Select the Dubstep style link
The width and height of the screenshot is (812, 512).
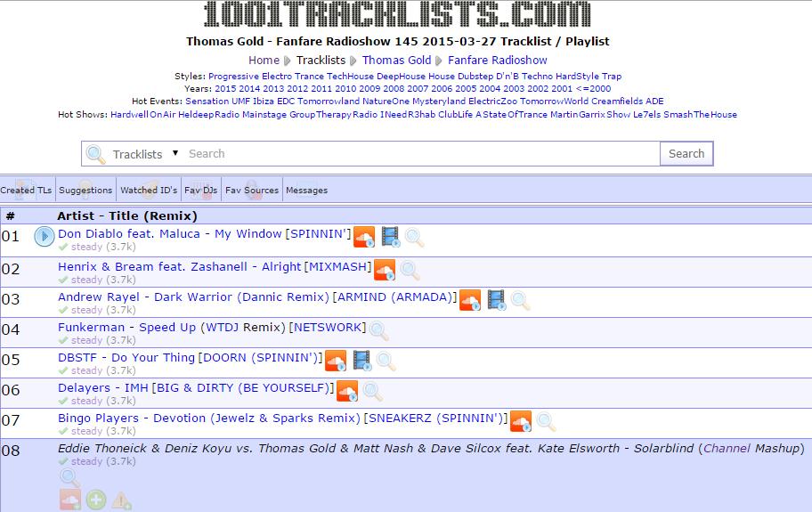pyautogui.click(x=475, y=76)
